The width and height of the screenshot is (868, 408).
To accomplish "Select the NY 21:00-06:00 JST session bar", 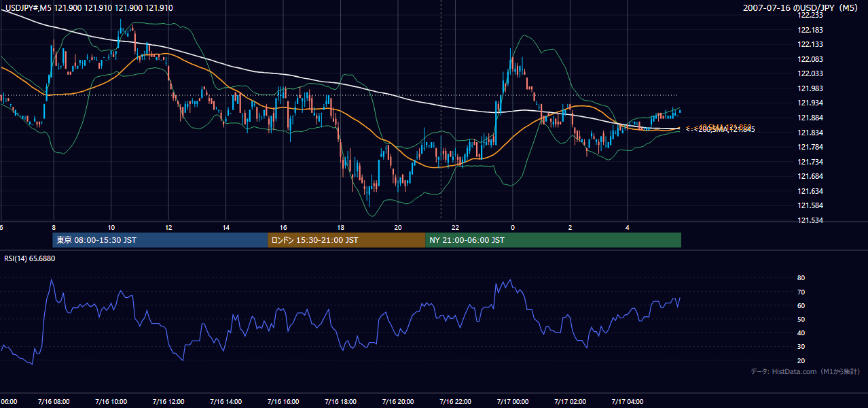I will [554, 240].
